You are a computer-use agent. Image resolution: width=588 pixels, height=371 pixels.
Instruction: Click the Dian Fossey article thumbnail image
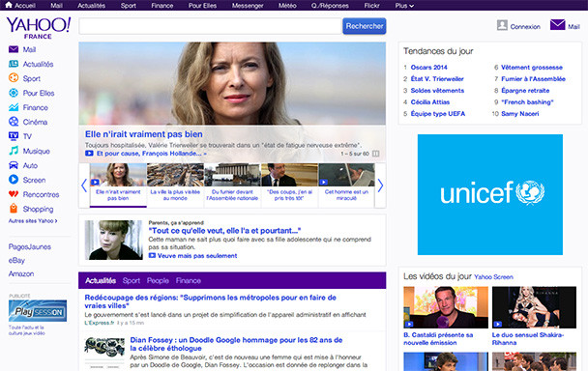(x=104, y=353)
